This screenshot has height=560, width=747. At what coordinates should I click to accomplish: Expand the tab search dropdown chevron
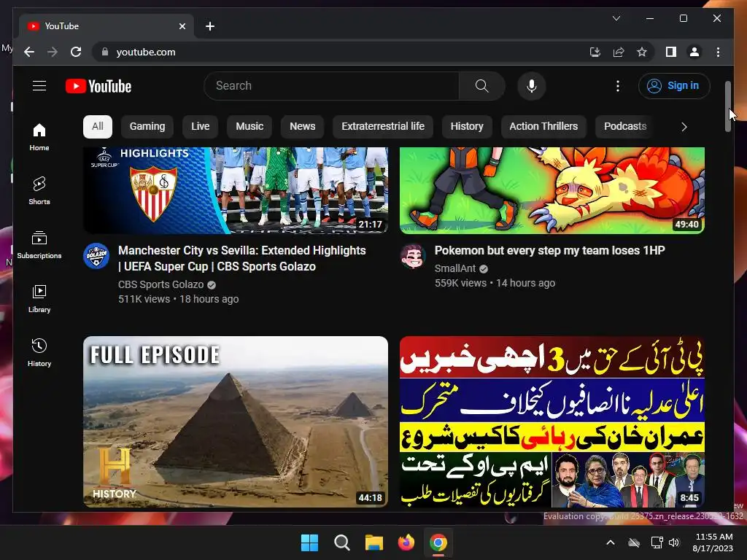[x=616, y=18]
